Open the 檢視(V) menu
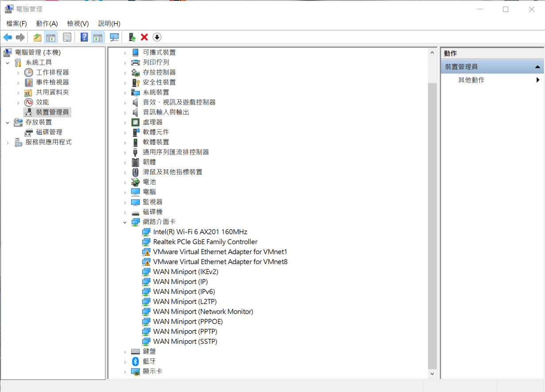Screen dimensions: 545x392 coord(77,23)
